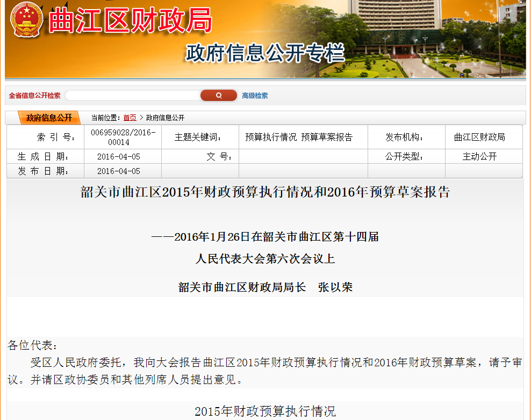Click the salutation 各位代表
The height and width of the screenshot is (420, 531).
[32, 345]
